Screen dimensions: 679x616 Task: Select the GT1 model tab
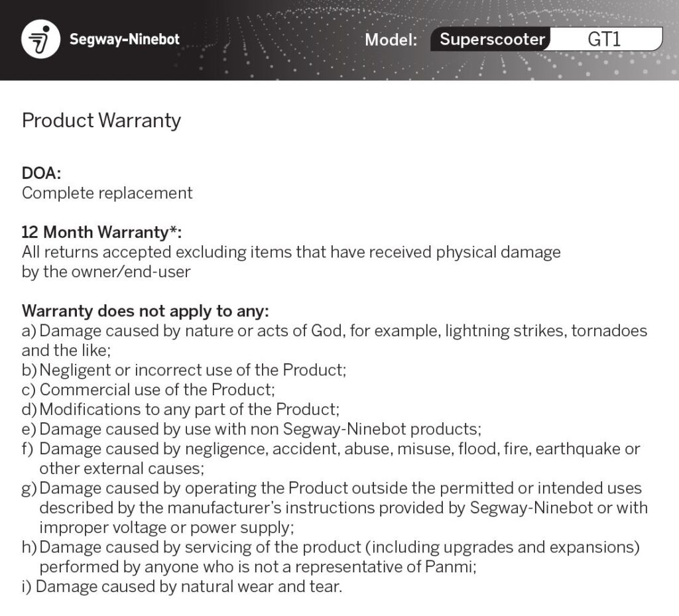[604, 39]
